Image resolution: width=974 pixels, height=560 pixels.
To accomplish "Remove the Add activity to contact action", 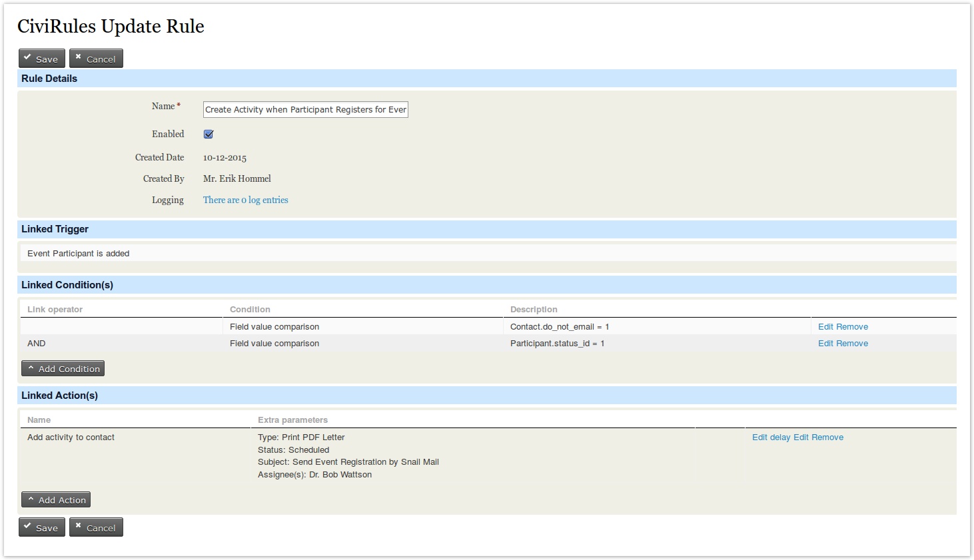I will [827, 437].
